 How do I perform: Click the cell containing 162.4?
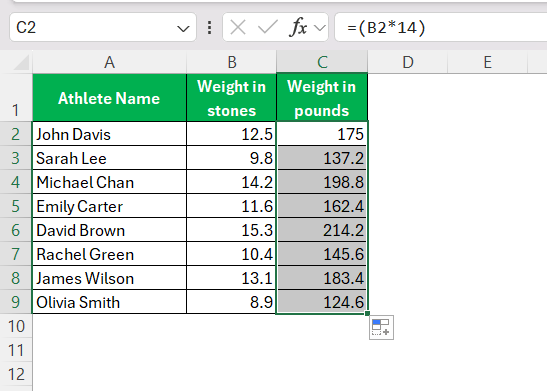(322, 206)
